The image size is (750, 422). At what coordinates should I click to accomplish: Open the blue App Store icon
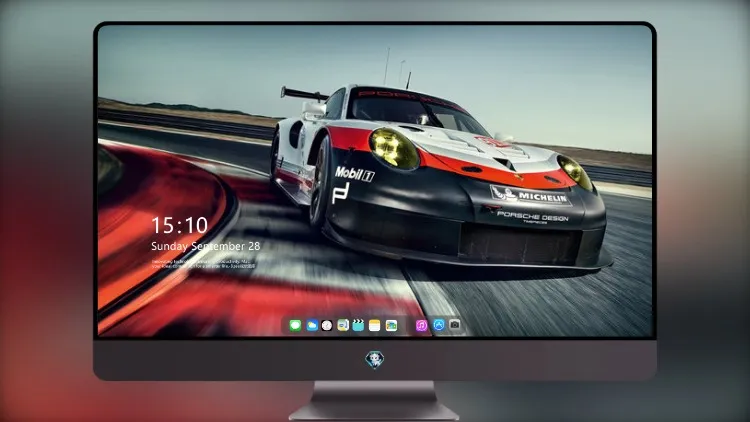(439, 325)
